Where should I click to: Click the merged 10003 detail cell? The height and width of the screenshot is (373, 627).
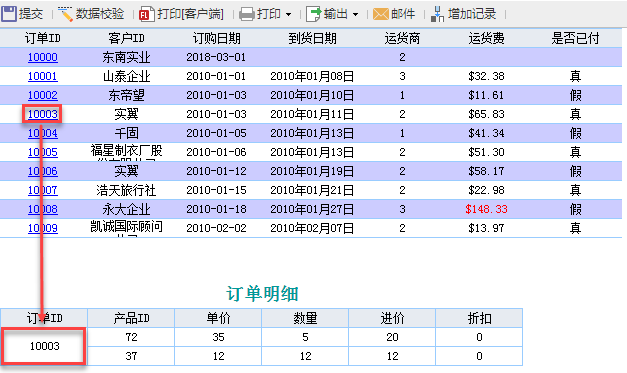tap(44, 346)
